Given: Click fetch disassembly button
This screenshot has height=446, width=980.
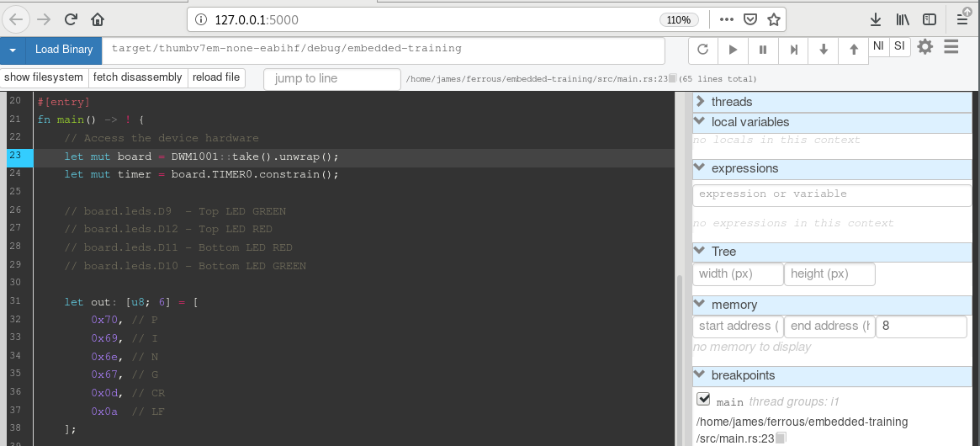Looking at the screenshot, I should (x=137, y=77).
